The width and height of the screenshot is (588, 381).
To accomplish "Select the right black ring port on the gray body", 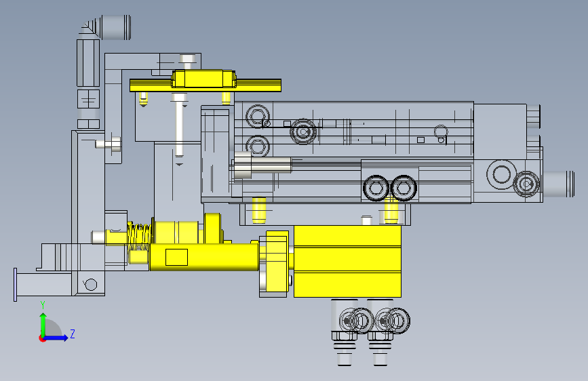I will pos(404,188).
